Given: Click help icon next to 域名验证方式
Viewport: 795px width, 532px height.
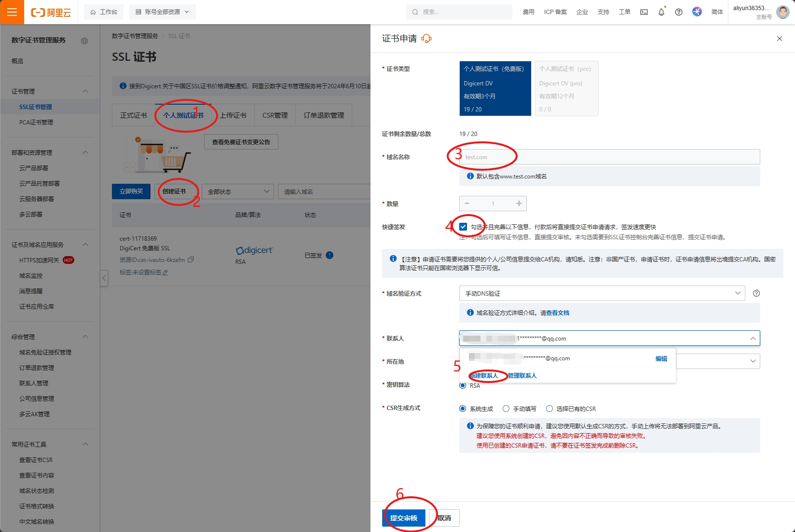Looking at the screenshot, I should (x=756, y=293).
